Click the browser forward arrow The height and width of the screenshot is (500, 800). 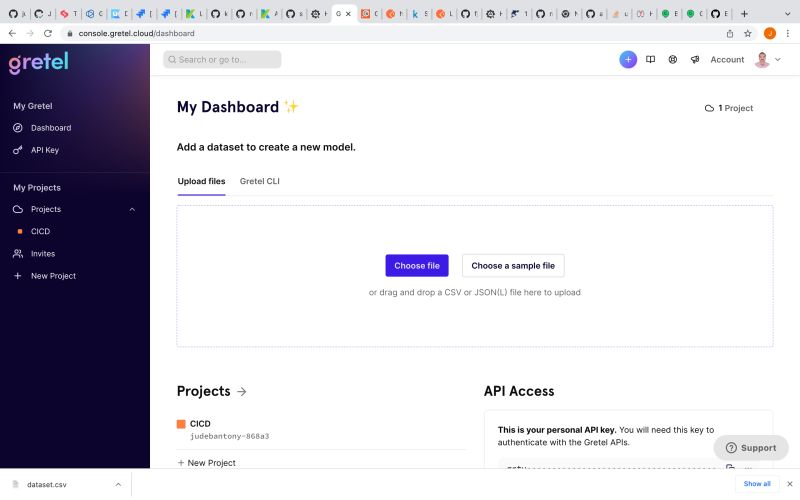point(30,33)
